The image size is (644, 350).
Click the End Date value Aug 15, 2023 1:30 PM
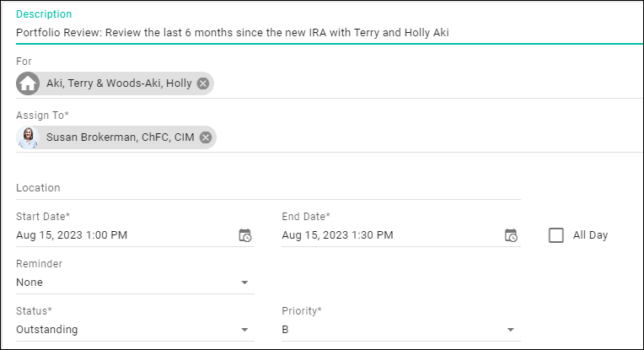337,235
